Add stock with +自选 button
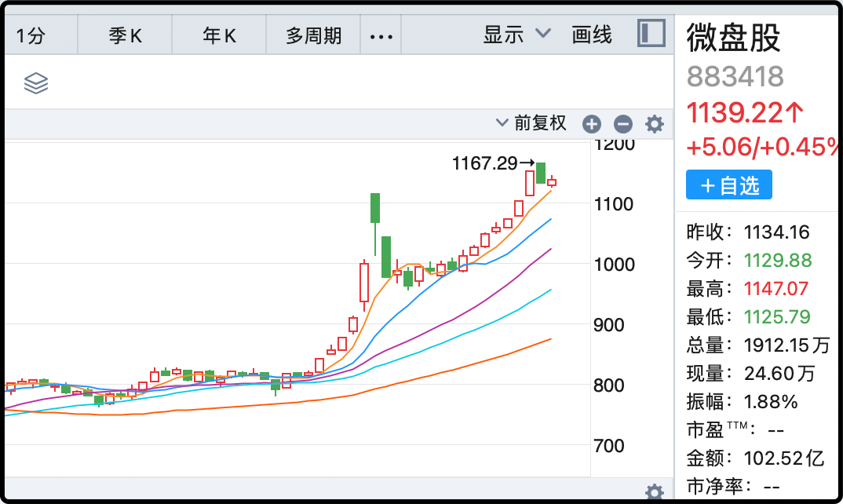 point(729,185)
